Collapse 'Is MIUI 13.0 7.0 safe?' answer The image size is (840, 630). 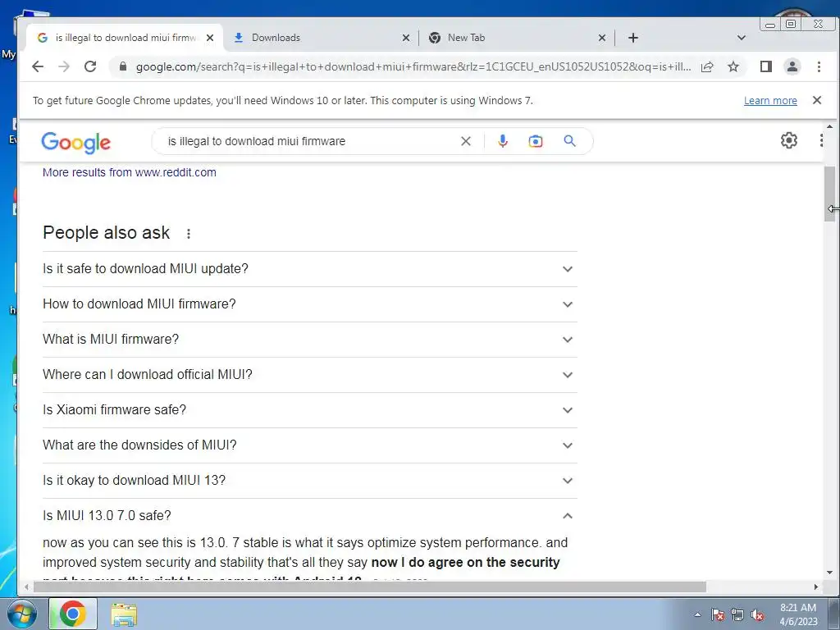pyautogui.click(x=309, y=516)
